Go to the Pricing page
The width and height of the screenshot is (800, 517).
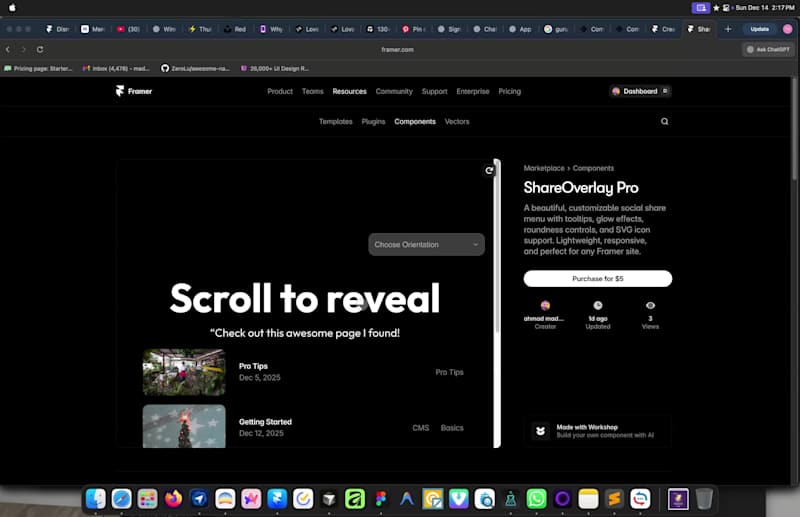pyautogui.click(x=510, y=91)
